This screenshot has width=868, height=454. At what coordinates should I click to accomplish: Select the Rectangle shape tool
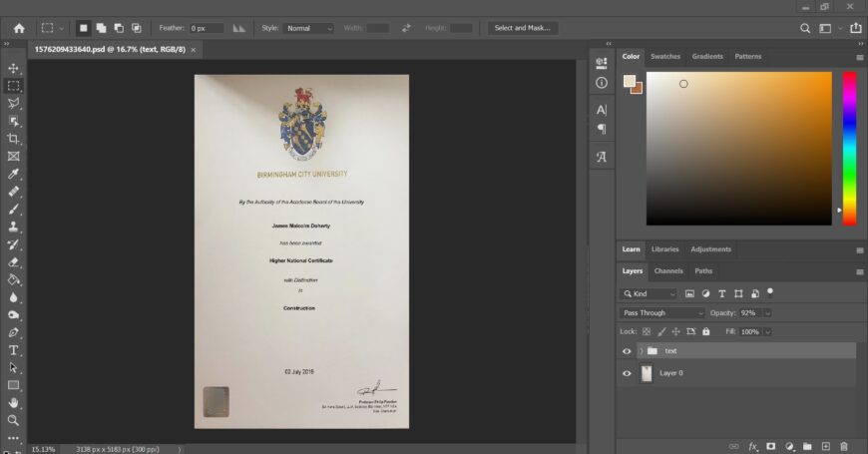tap(13, 385)
